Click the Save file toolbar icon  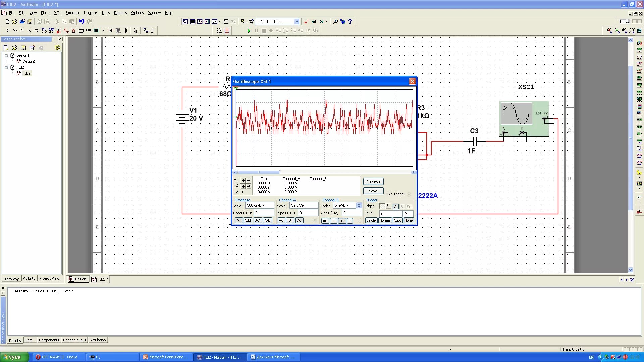[30, 21]
